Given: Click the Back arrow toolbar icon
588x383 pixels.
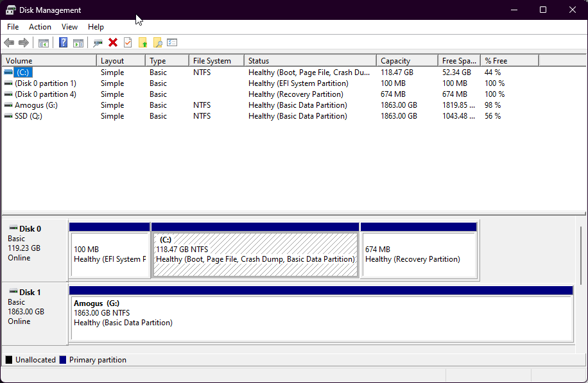Looking at the screenshot, I should tap(9, 43).
